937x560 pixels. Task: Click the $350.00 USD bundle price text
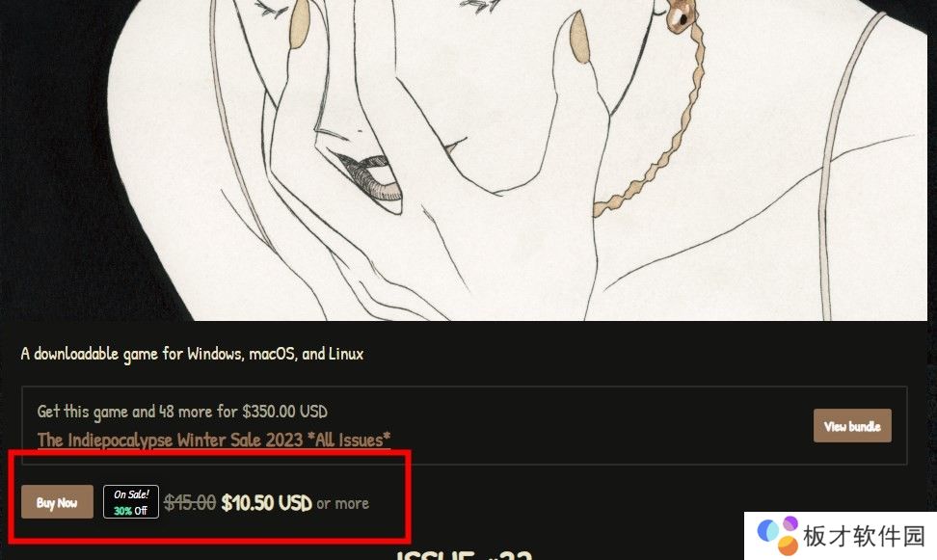284,412
